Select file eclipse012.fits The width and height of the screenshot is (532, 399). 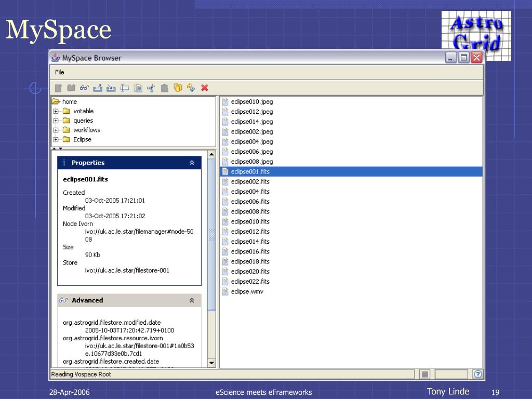pyautogui.click(x=250, y=232)
